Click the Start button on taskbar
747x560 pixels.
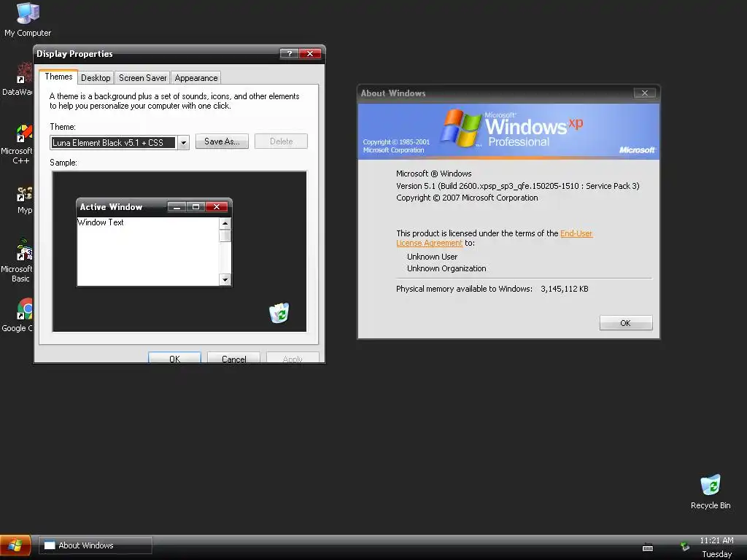[15, 545]
